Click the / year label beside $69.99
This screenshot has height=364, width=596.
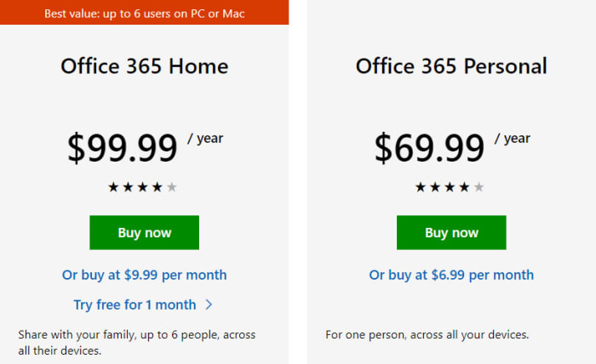(x=512, y=138)
